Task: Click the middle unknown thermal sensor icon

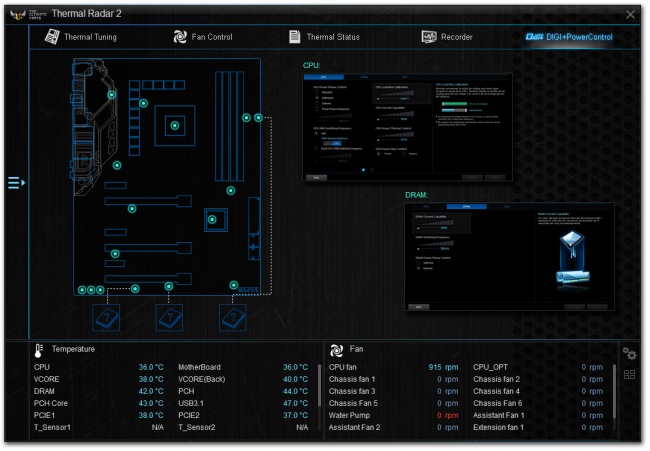Action: pyautogui.click(x=170, y=317)
